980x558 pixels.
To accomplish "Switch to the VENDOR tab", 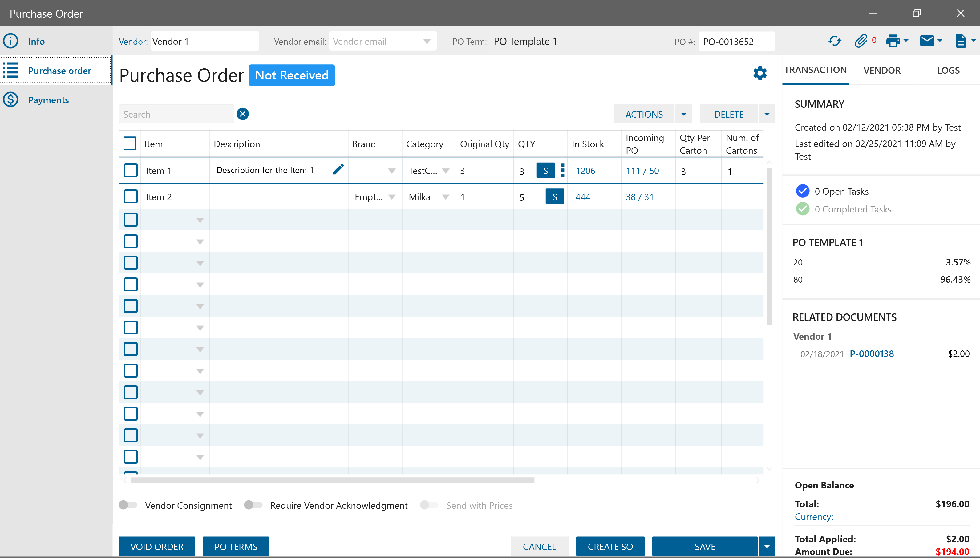I will [x=881, y=71].
